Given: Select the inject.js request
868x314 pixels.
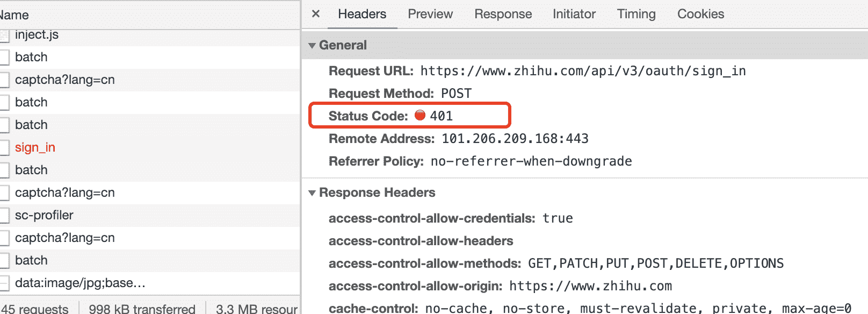Looking at the screenshot, I should point(37,35).
